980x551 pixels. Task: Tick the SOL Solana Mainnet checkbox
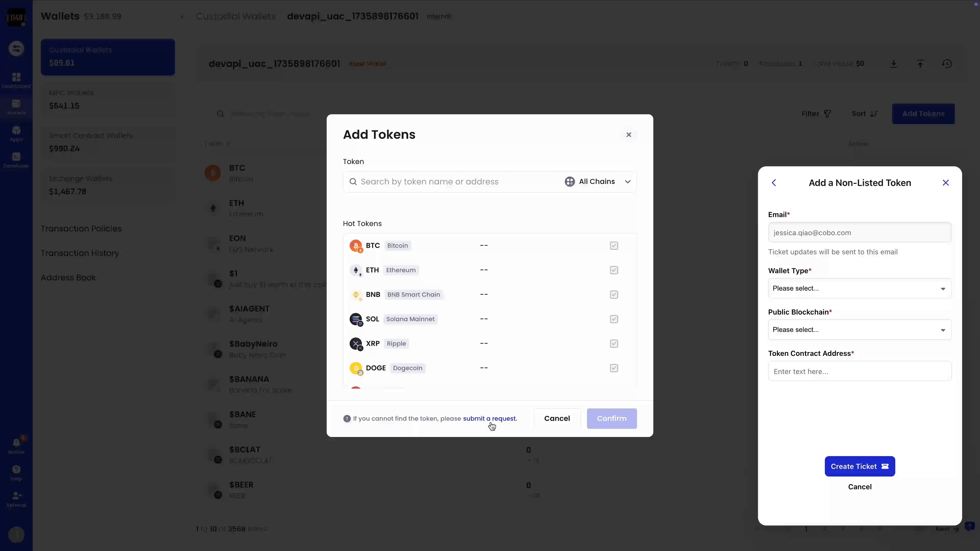pyautogui.click(x=614, y=319)
